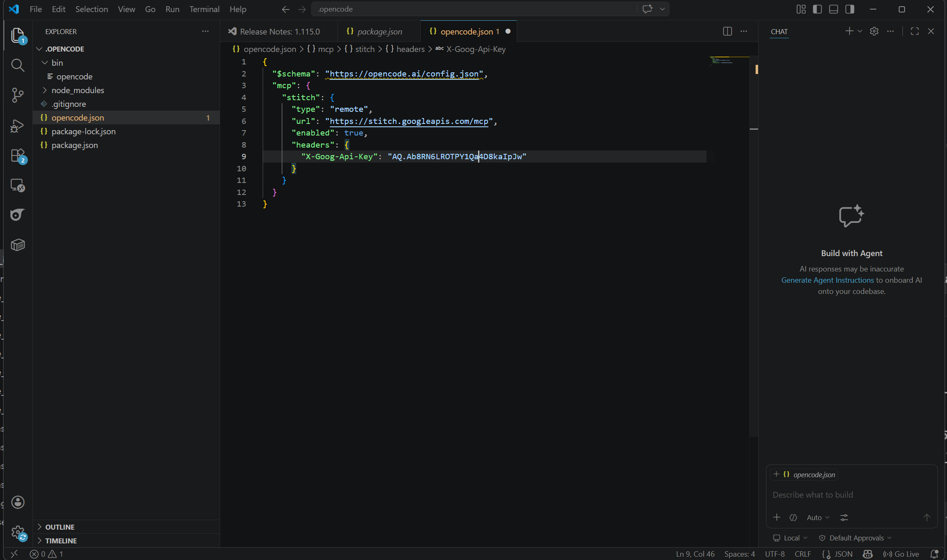Toggle Go Live server
The image size is (947, 560).
(x=901, y=554)
